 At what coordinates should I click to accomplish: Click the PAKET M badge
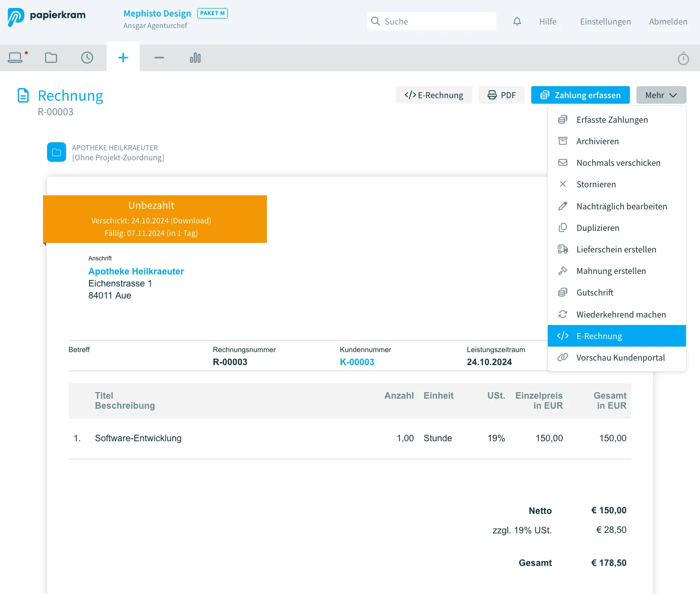tap(213, 13)
